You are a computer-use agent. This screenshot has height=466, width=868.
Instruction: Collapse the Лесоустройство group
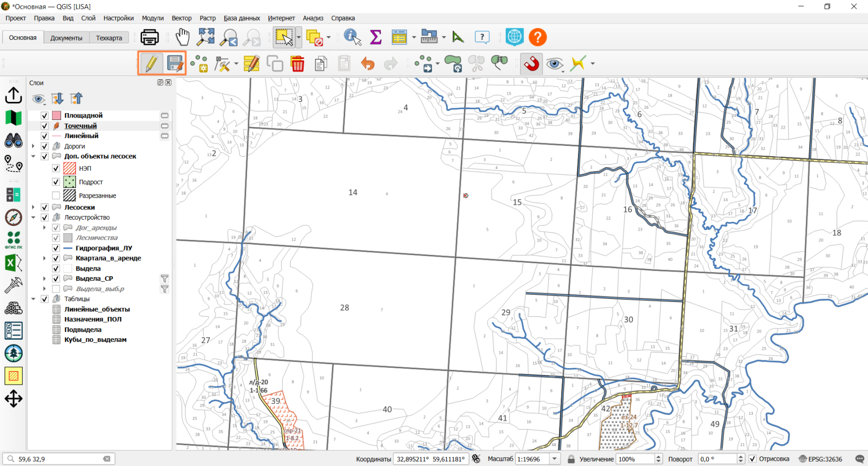(x=34, y=218)
